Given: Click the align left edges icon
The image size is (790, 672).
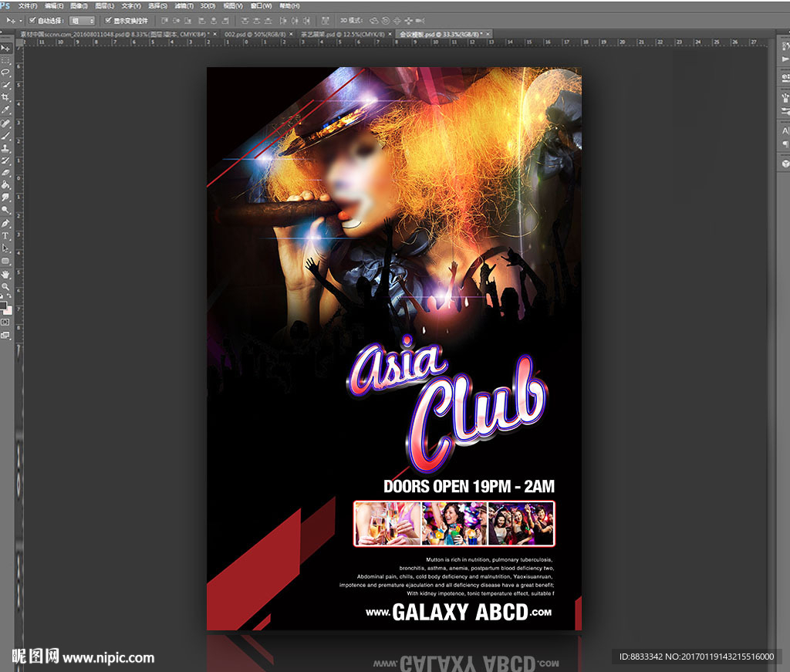Looking at the screenshot, I should pos(202,21).
